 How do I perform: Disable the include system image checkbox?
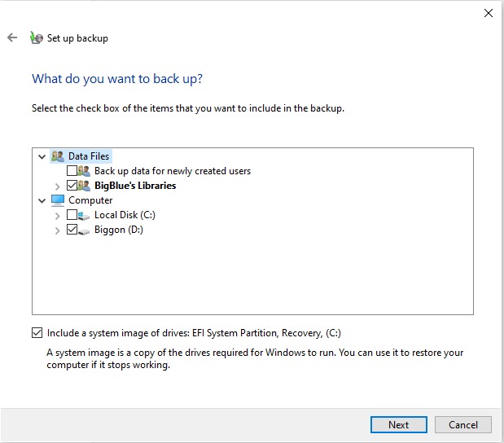(x=37, y=333)
